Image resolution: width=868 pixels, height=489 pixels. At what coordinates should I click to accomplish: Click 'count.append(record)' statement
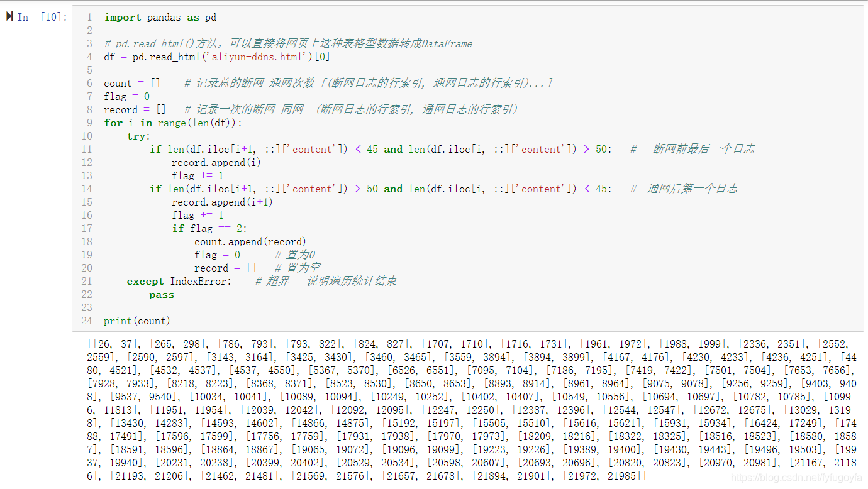(x=250, y=241)
